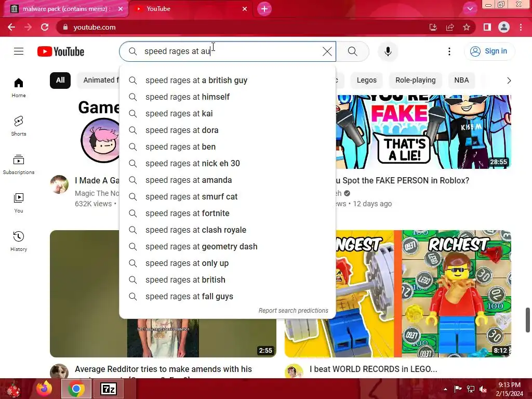This screenshot has height=399, width=532.
Task: Select the Role-playing category chip
Action: point(415,81)
